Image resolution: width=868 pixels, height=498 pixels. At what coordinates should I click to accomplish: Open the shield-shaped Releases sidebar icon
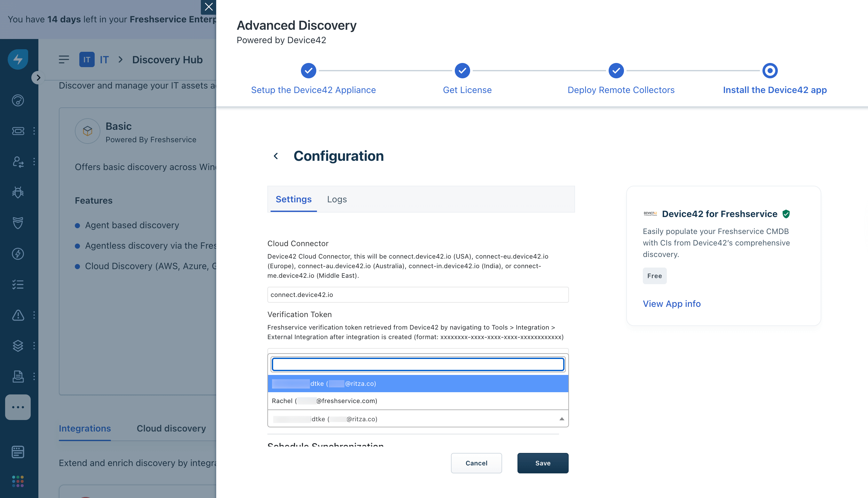(18, 223)
